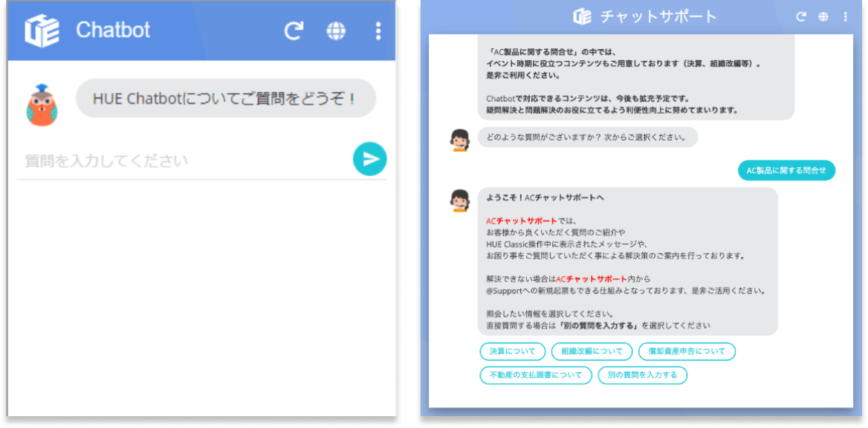The height and width of the screenshot is (428, 868).
Task: Choose 別の質問を入力する to ask another question
Action: (642, 375)
